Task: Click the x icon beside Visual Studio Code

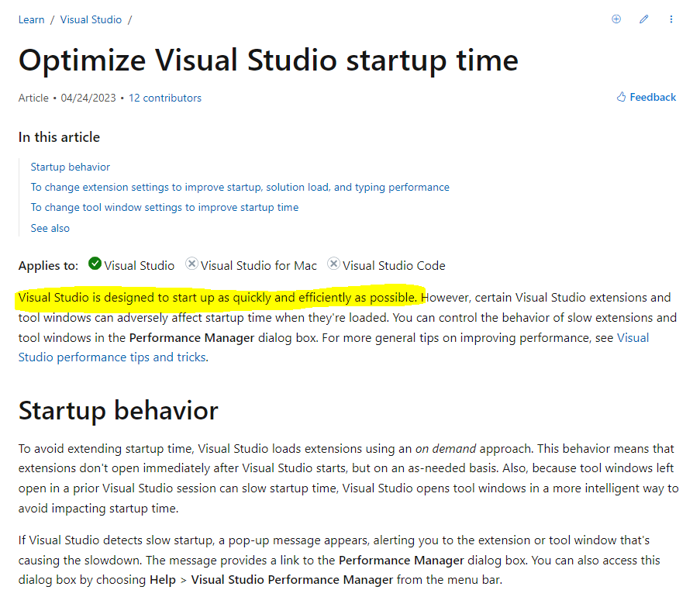Action: point(333,264)
